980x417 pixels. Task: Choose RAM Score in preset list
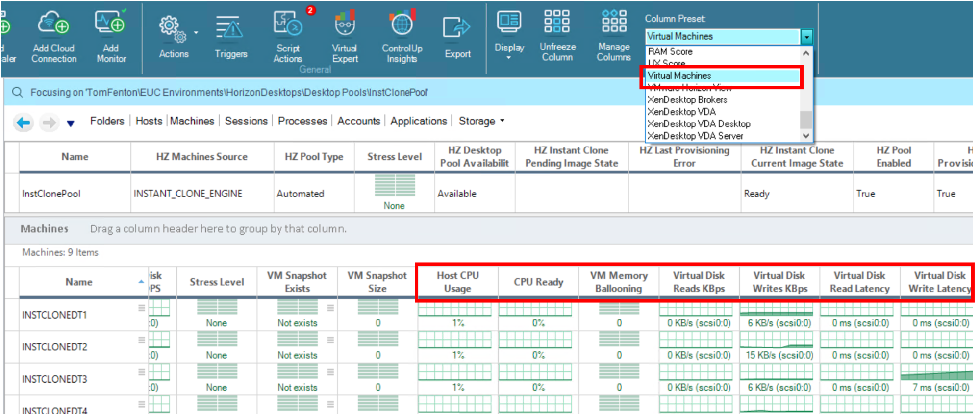coord(670,51)
